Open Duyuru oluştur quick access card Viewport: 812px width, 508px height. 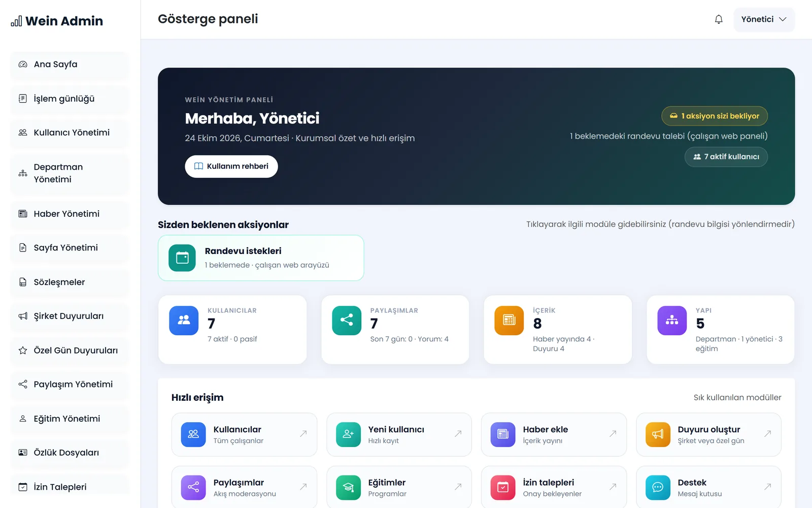tap(709, 434)
